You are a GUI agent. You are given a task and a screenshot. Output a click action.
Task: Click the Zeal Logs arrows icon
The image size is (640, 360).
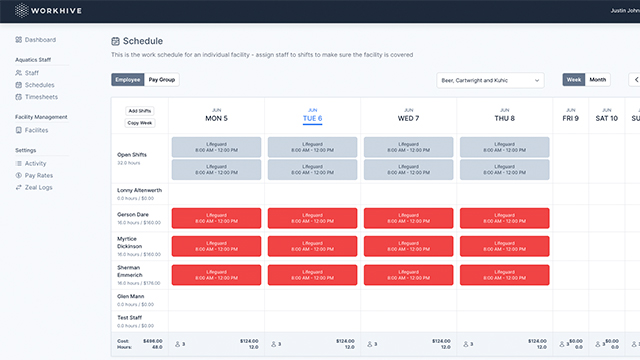[x=18, y=187]
